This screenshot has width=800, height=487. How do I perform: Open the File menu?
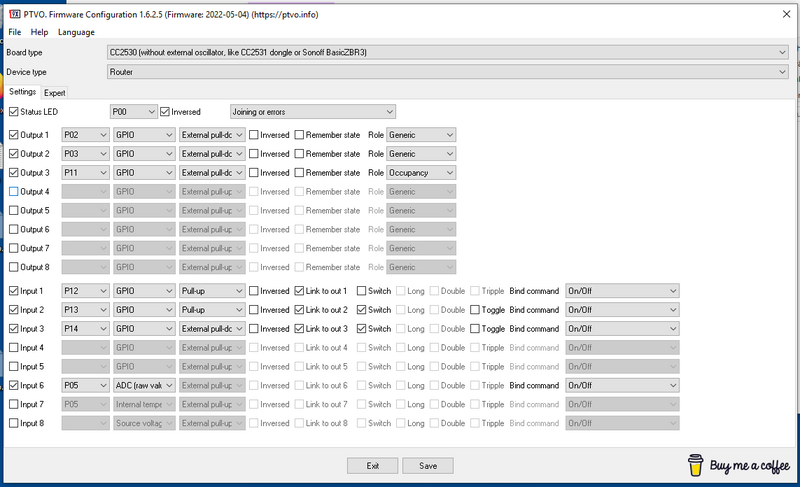coord(14,32)
